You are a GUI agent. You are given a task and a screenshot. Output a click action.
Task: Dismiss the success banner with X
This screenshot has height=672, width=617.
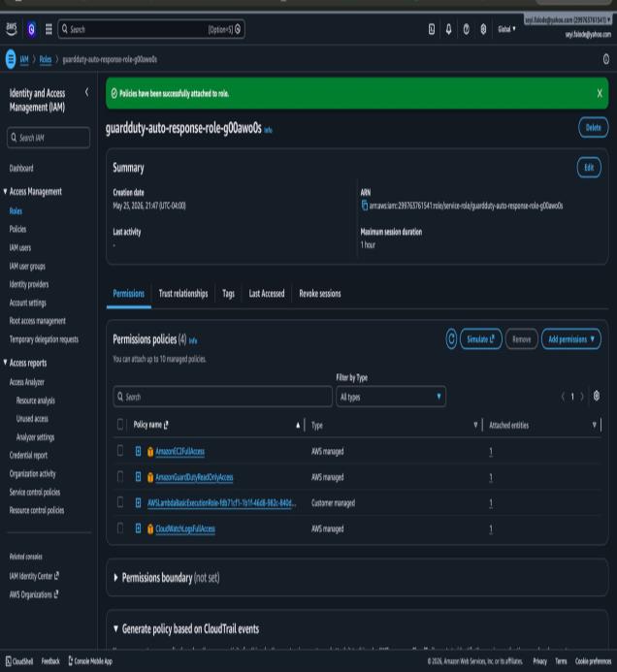tap(600, 93)
